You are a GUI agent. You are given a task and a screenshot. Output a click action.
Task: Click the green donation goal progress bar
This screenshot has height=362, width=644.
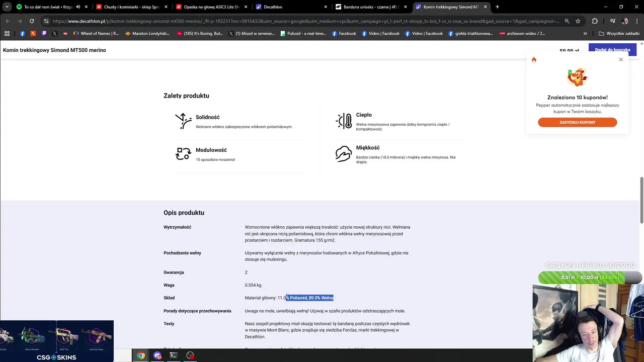click(x=590, y=278)
